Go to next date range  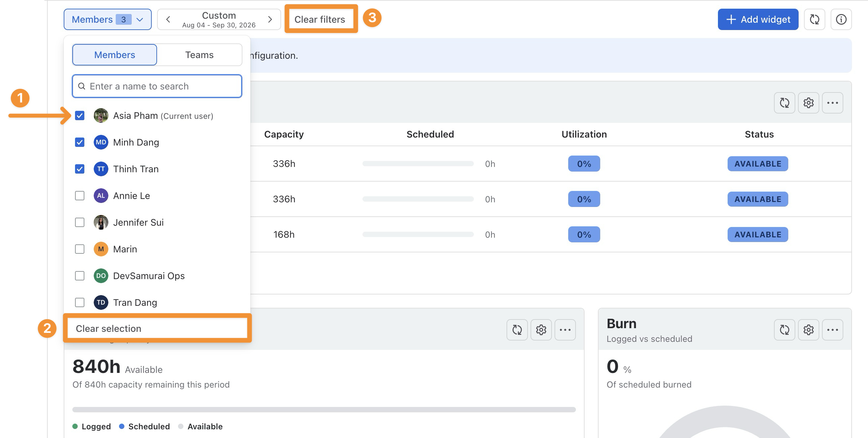point(269,20)
